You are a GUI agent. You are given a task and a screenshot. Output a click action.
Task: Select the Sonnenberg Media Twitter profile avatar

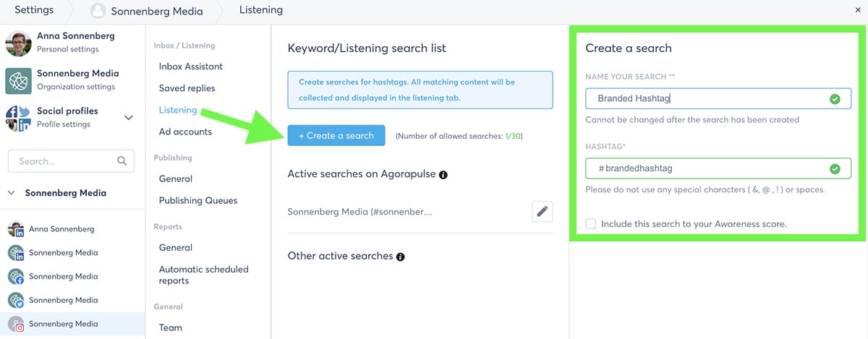(x=17, y=300)
